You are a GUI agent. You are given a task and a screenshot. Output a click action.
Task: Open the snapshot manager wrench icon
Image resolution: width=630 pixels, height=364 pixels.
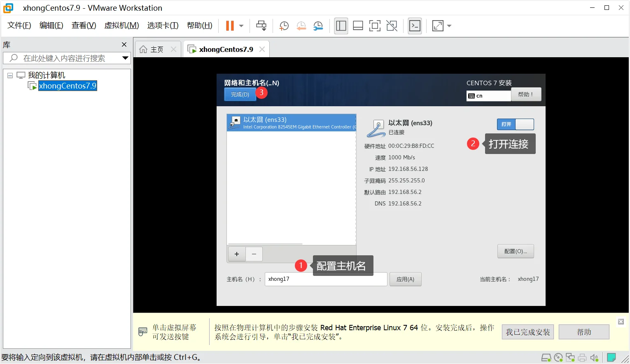pyautogui.click(x=318, y=26)
